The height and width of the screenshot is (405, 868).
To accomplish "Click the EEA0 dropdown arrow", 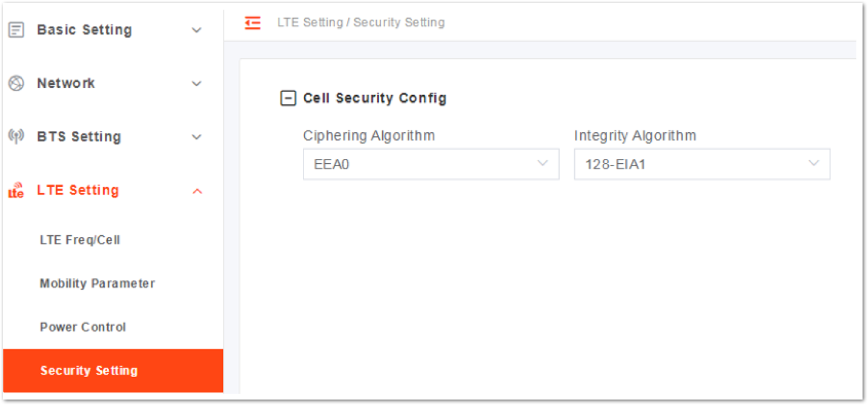I will point(543,163).
